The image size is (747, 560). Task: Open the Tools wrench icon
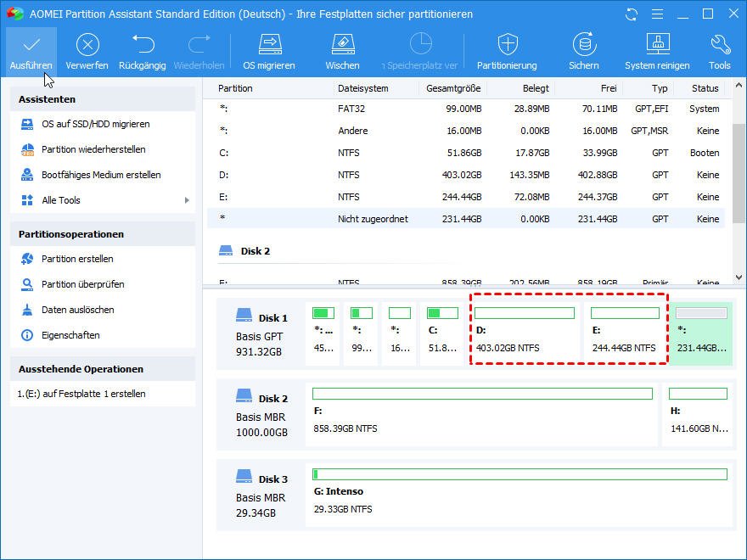(x=720, y=45)
